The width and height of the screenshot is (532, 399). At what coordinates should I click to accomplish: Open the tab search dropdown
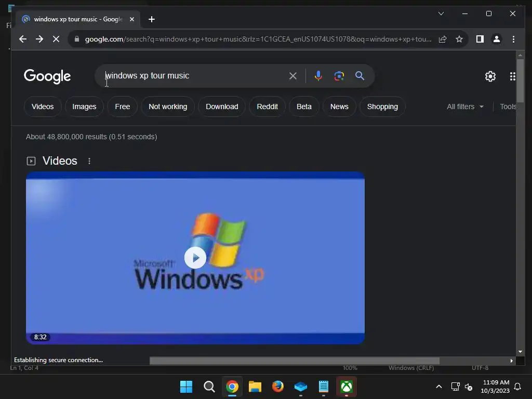pyautogui.click(x=441, y=14)
